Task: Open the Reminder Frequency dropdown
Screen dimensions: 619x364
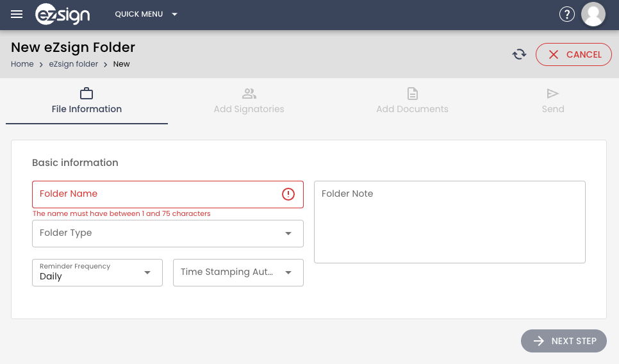Action: pyautogui.click(x=97, y=273)
